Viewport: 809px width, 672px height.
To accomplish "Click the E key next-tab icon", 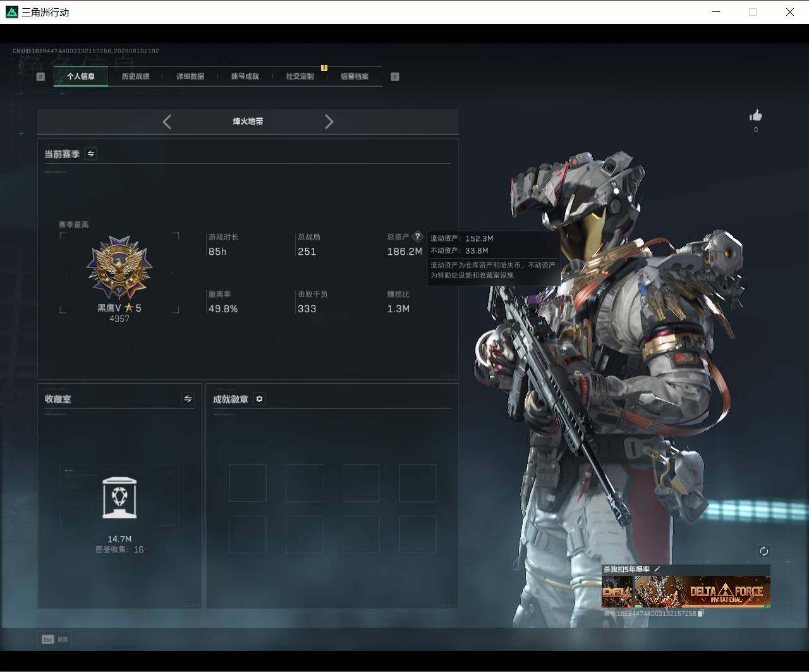I will point(395,76).
